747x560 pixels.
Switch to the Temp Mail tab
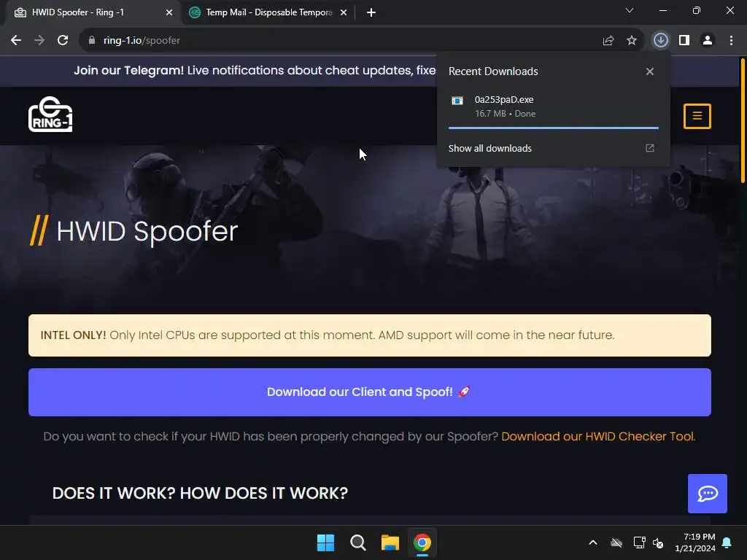268,12
